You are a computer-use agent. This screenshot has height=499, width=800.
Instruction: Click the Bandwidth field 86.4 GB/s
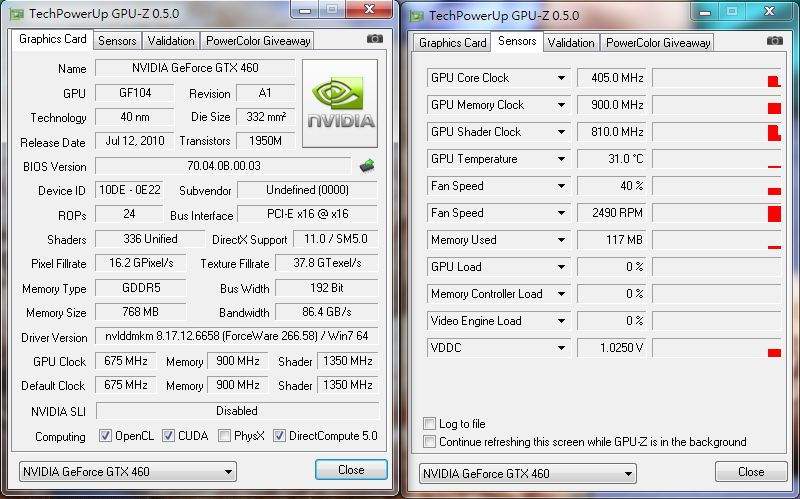(x=327, y=312)
